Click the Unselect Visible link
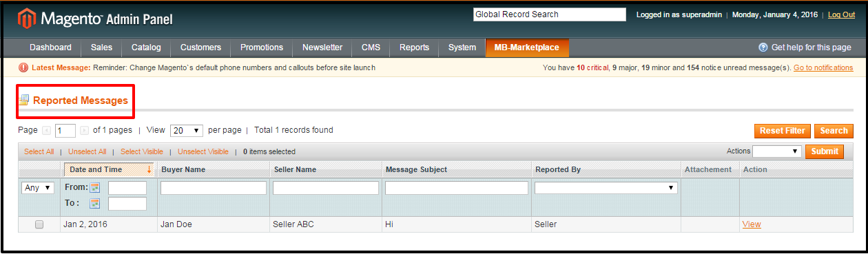 (x=203, y=151)
